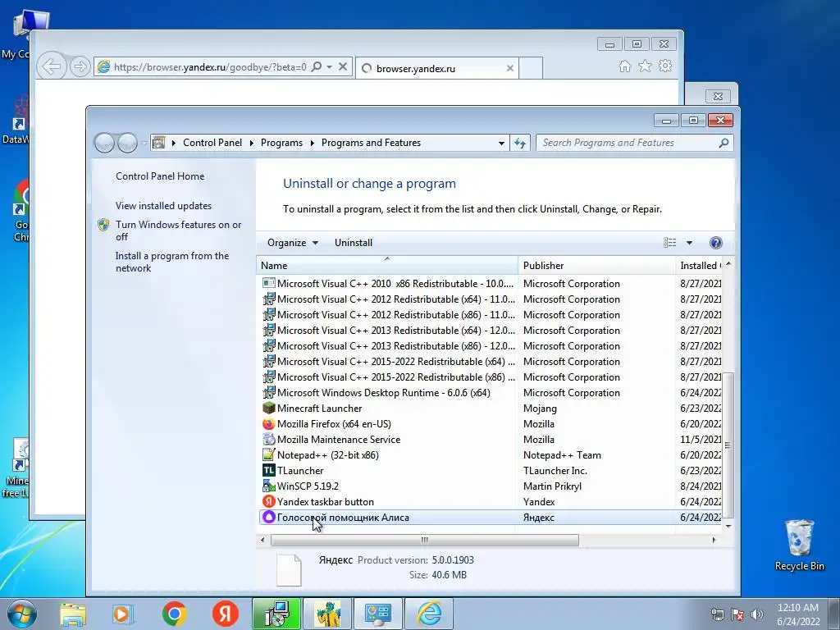Select the Programs breadcrumb
The height and width of the screenshot is (630, 840).
282,143
